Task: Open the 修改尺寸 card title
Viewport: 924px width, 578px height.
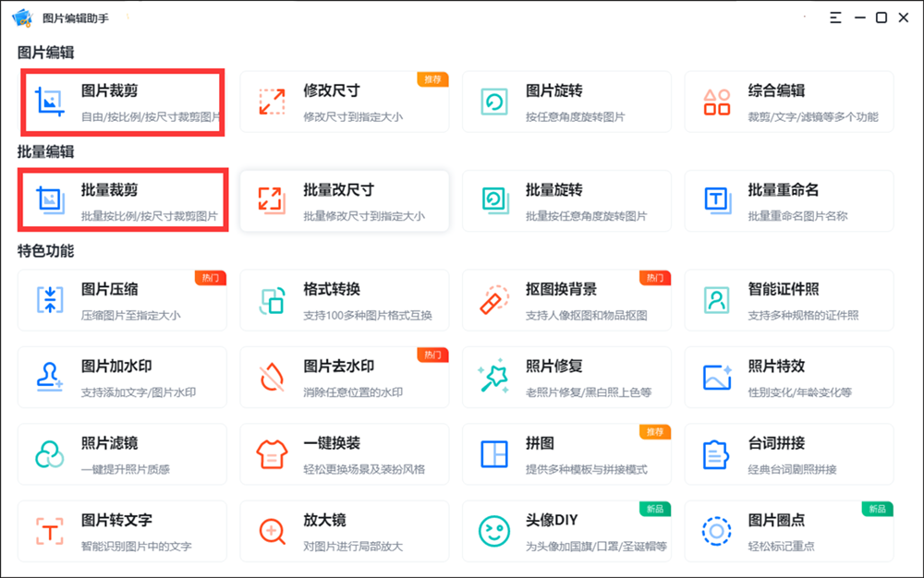Action: 332,90
